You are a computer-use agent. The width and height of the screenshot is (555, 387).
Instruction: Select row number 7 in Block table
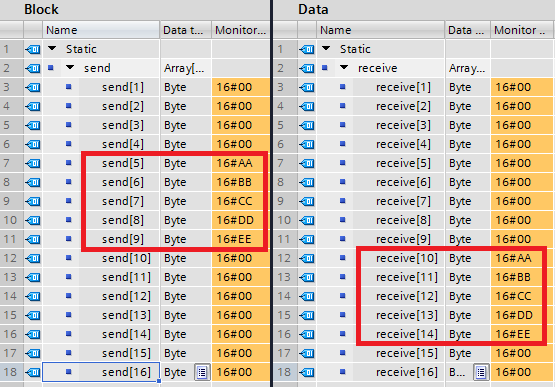(11, 163)
